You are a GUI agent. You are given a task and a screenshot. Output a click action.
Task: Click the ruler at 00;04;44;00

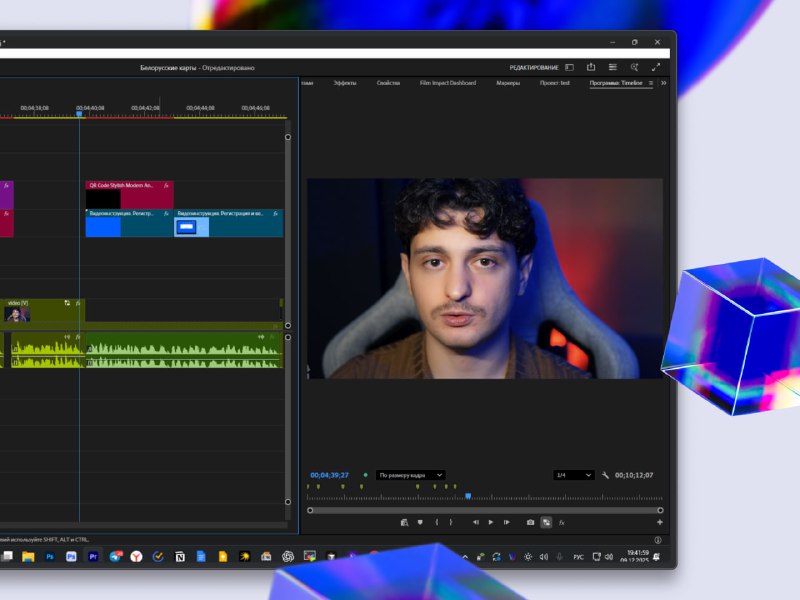(x=200, y=108)
